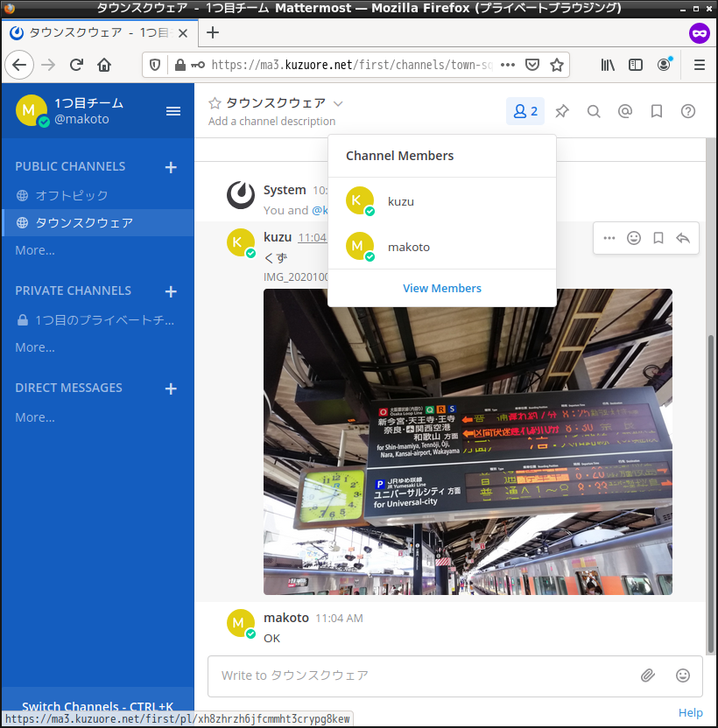Reply to kuzu's message with arrow icon
This screenshot has width=718, height=728.
683,238
